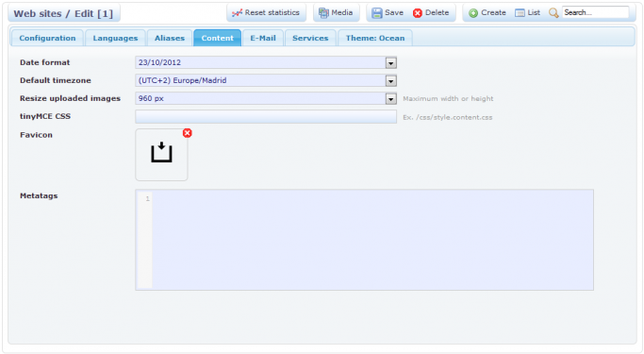Click the magnifier search icon
This screenshot has height=354, width=644.
(x=553, y=13)
